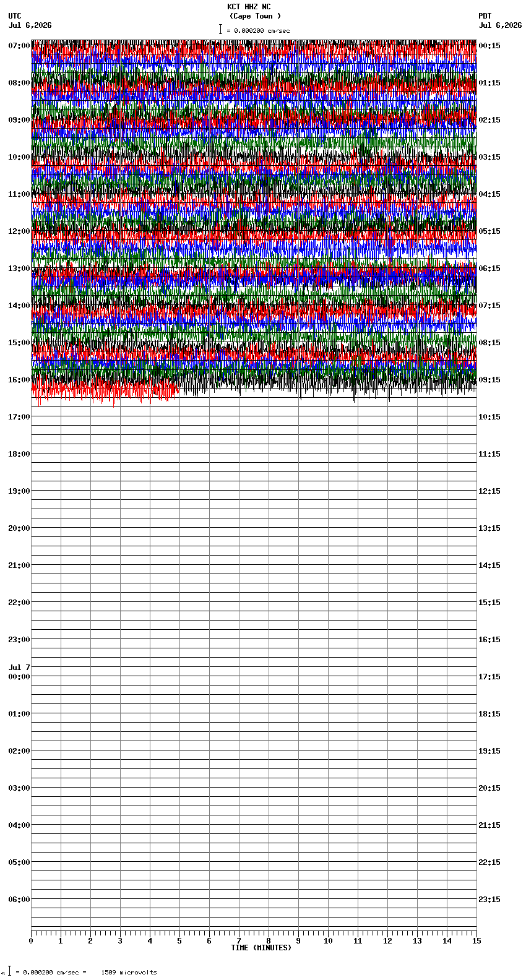This screenshot has height=980, width=526.
Task: Click the '05:15' PDT row label
Action: click(489, 231)
